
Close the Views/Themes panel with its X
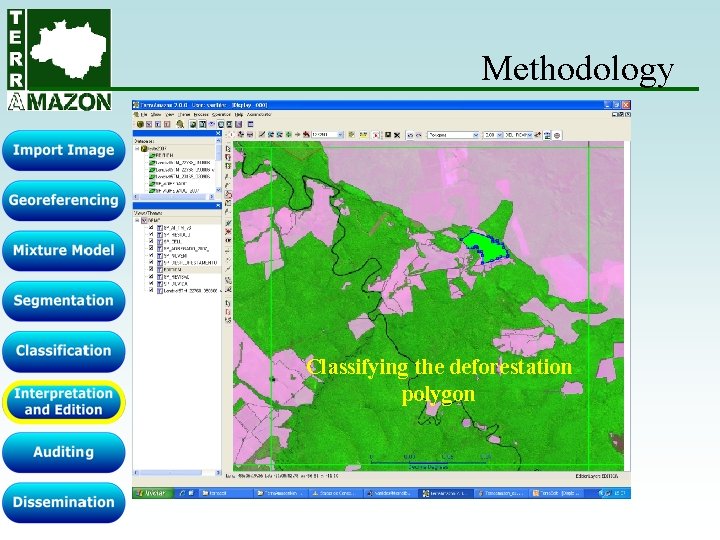point(218,206)
